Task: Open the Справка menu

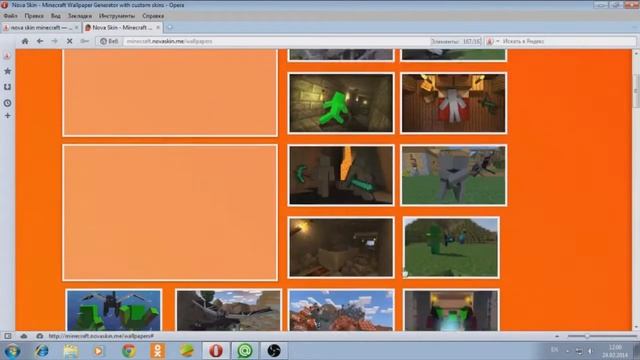Action: [153, 16]
